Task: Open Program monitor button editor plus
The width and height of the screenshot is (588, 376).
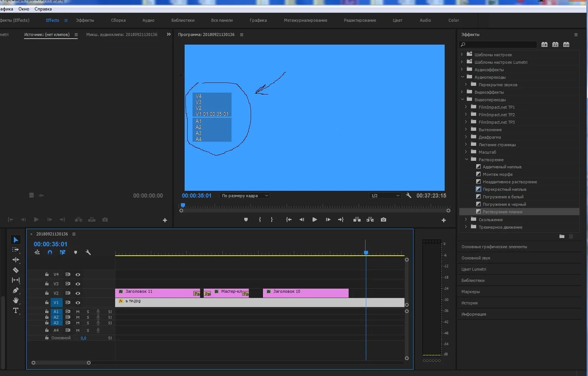Action: tap(444, 220)
